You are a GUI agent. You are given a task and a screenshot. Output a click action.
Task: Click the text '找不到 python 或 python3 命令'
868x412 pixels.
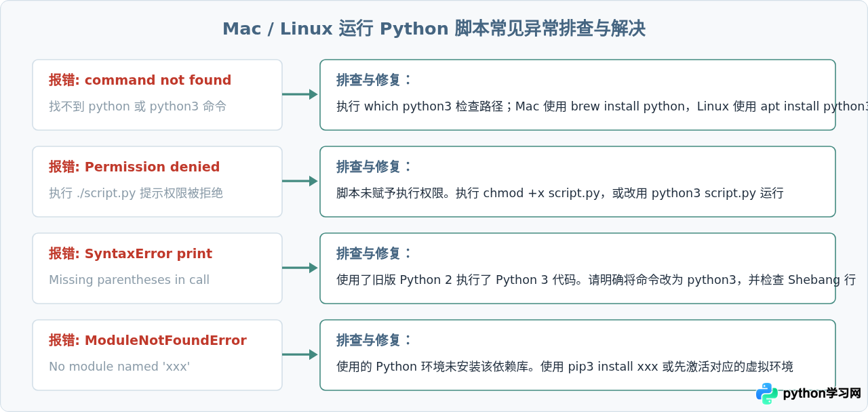[x=138, y=106]
